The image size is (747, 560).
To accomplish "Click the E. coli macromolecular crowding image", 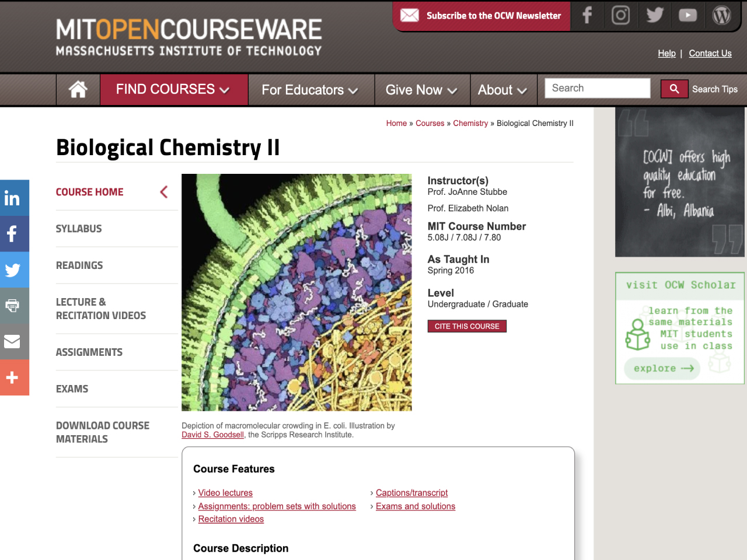I will coord(296,292).
